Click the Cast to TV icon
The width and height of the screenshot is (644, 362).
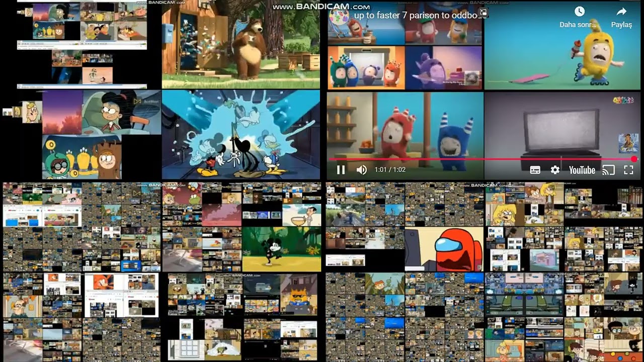pyautogui.click(x=609, y=170)
